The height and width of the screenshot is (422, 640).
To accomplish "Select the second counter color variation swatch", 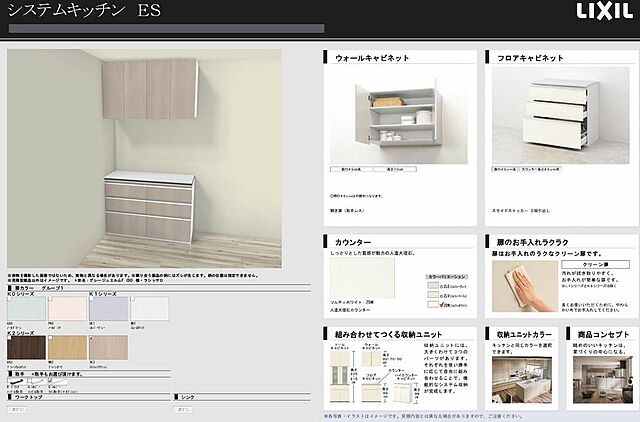I will tap(433, 295).
